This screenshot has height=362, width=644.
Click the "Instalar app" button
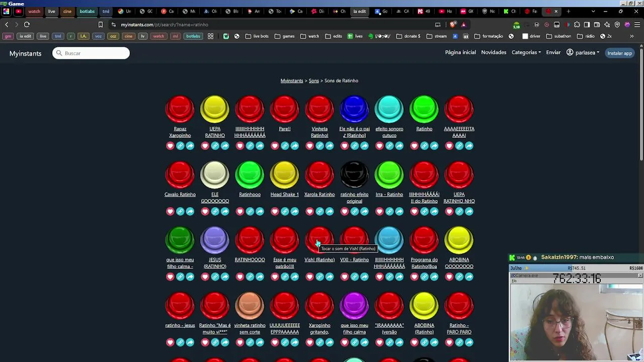[619, 53]
